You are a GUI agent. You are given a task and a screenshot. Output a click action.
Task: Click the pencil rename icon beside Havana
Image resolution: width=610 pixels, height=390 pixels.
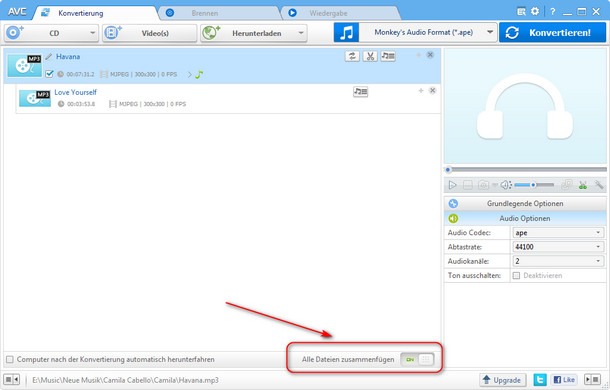[x=49, y=57]
